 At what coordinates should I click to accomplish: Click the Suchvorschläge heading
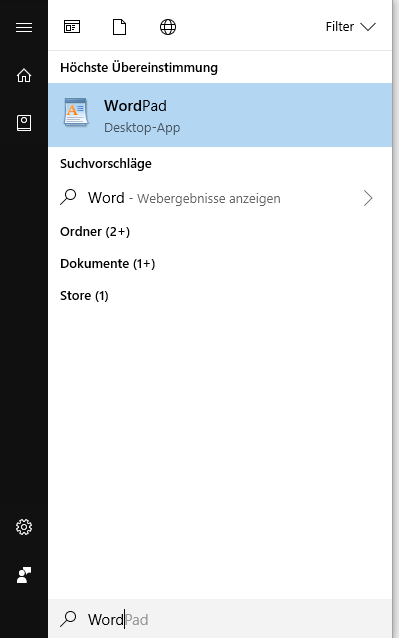pos(106,164)
